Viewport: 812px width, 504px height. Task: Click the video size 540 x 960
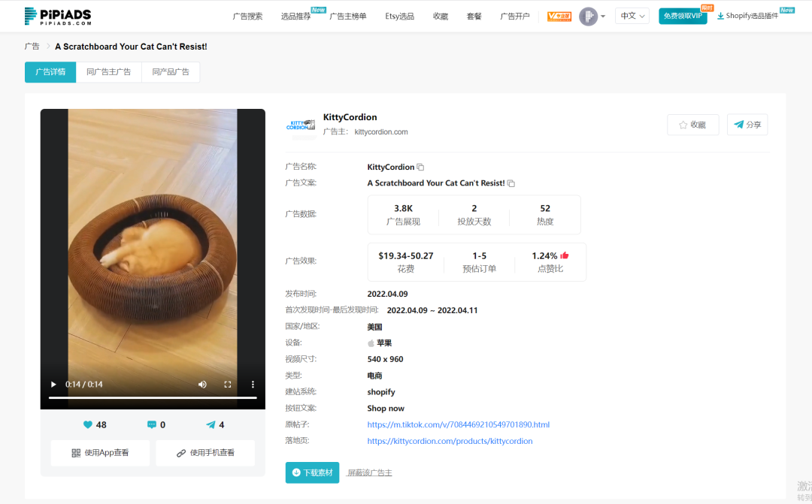(x=385, y=359)
